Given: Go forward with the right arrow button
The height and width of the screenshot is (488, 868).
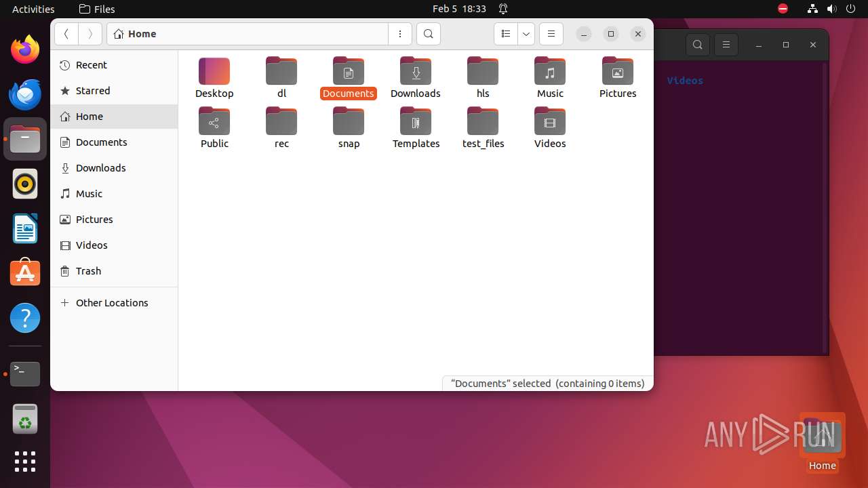Looking at the screenshot, I should 90,34.
